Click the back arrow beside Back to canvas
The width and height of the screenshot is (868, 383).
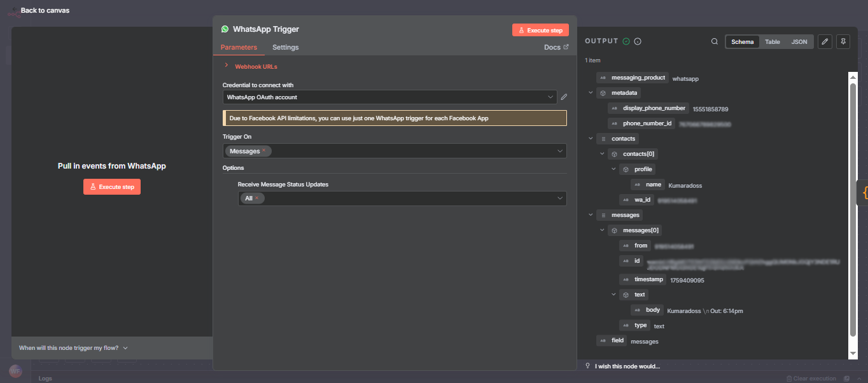tap(14, 10)
